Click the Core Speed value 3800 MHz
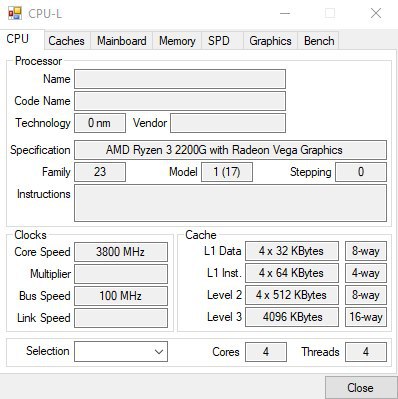The height and width of the screenshot is (399, 398). [x=121, y=252]
